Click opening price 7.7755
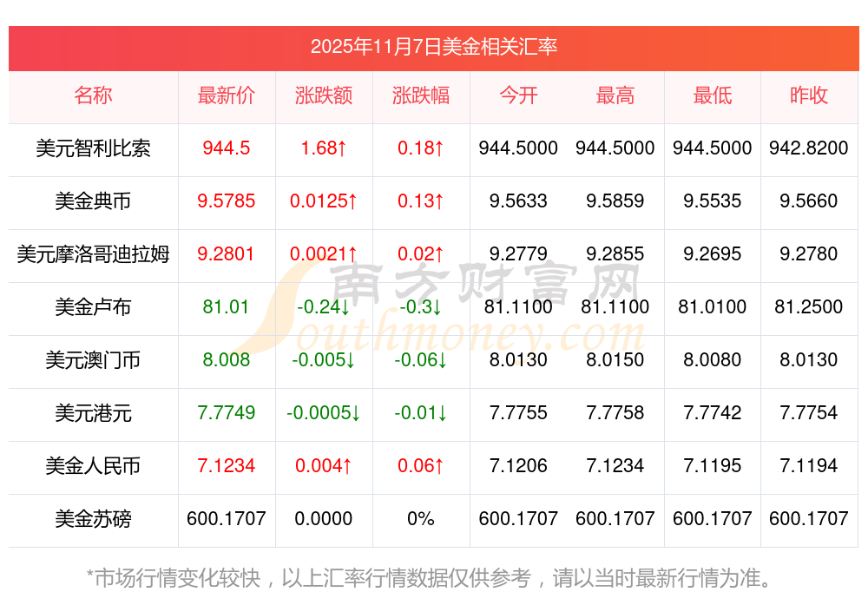 tap(518, 413)
